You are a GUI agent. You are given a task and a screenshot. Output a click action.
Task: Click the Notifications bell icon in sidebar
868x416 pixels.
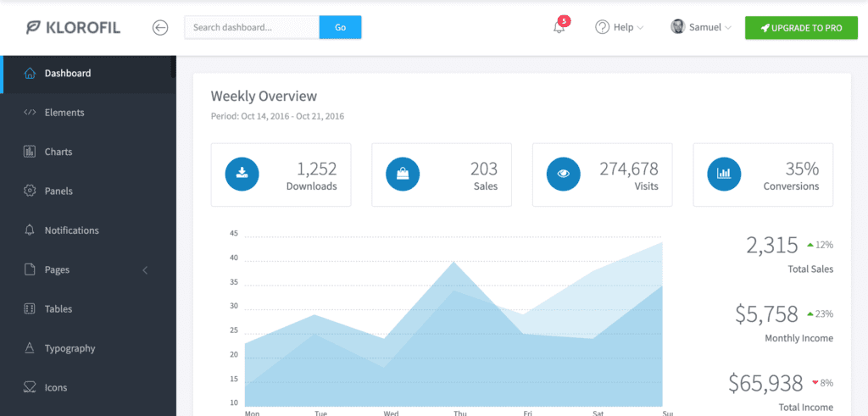[30, 230]
